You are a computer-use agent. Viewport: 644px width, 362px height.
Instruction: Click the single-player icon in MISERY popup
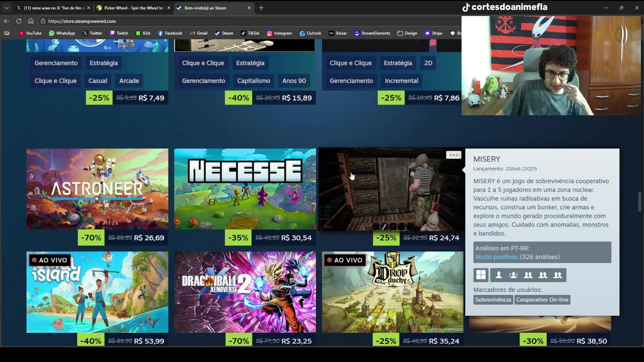tap(499, 275)
